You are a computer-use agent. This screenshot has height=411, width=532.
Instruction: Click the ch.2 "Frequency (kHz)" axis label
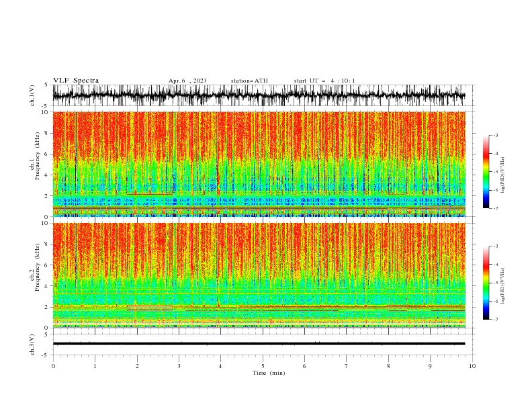click(x=37, y=267)
